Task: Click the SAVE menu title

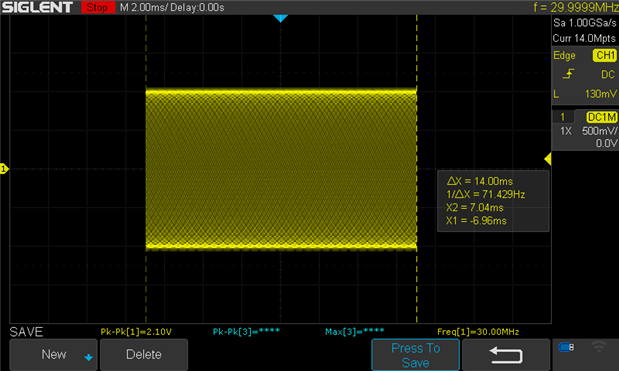Action: (x=26, y=332)
